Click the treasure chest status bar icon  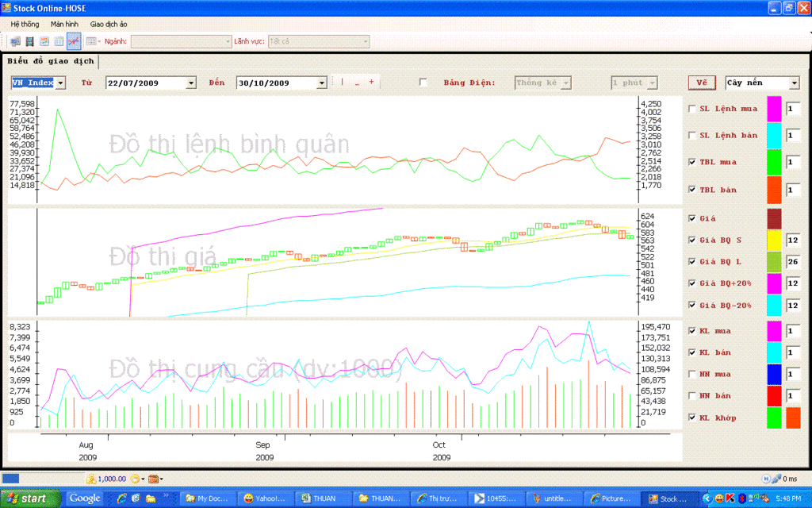pos(153,479)
